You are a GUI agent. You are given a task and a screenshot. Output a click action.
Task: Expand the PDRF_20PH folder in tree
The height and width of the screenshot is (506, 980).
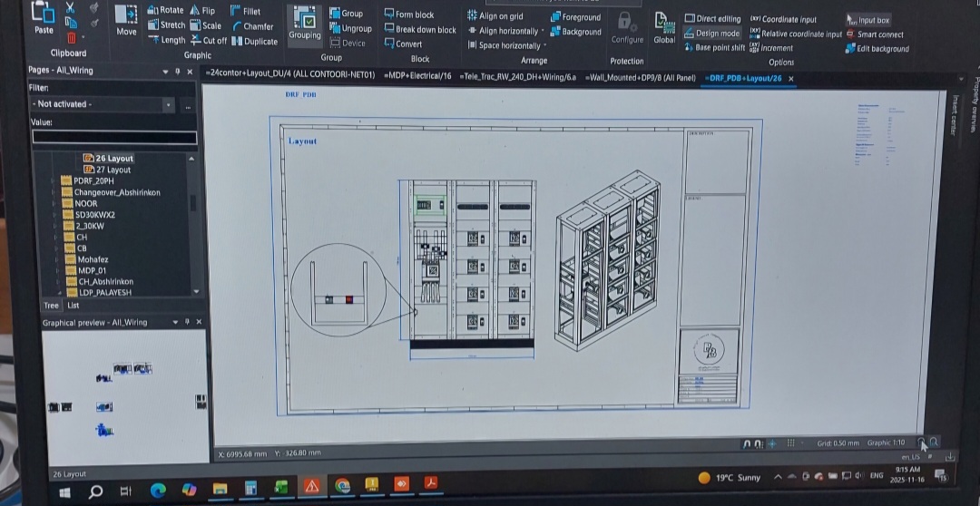pyautogui.click(x=54, y=180)
